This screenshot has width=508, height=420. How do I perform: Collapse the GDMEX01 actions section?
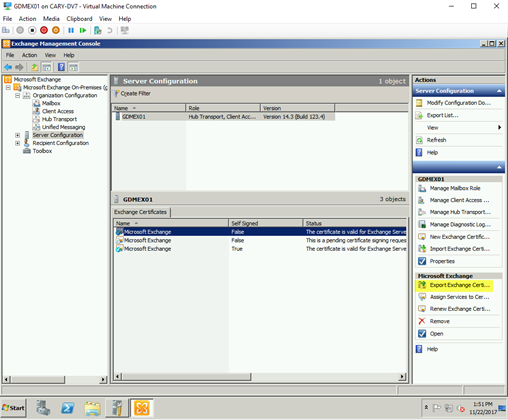499,167
